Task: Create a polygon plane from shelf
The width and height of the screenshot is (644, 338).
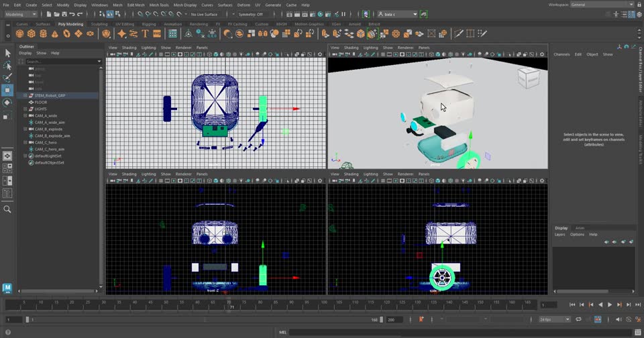Action: point(78,34)
